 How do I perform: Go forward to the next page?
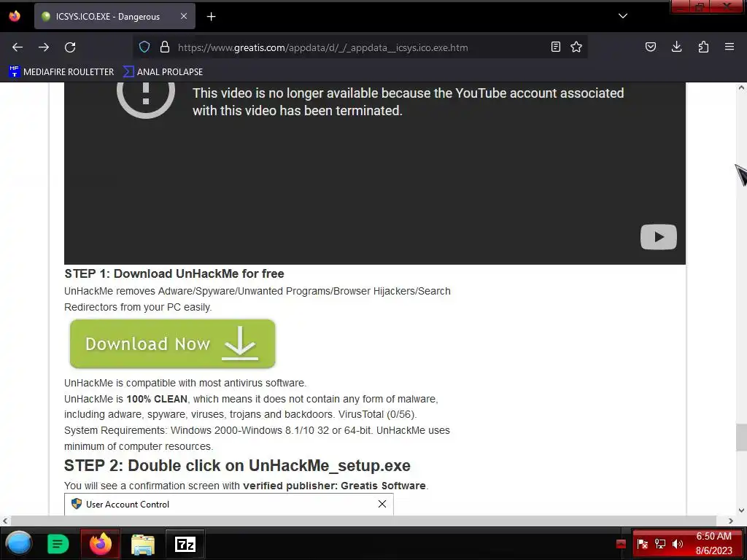coord(44,47)
